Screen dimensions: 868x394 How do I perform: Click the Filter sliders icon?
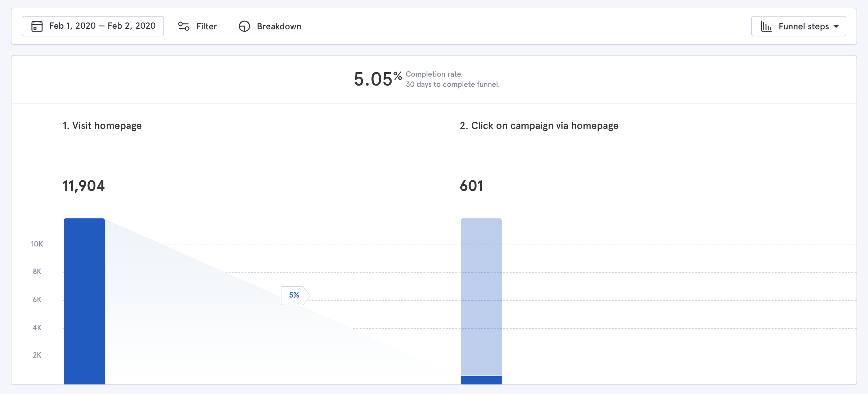point(183,26)
